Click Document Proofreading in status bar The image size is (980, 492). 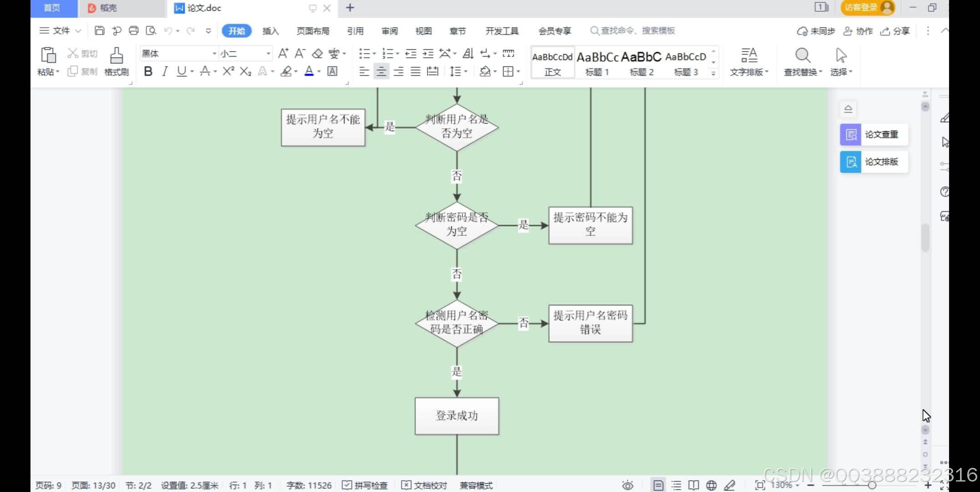(x=424, y=485)
